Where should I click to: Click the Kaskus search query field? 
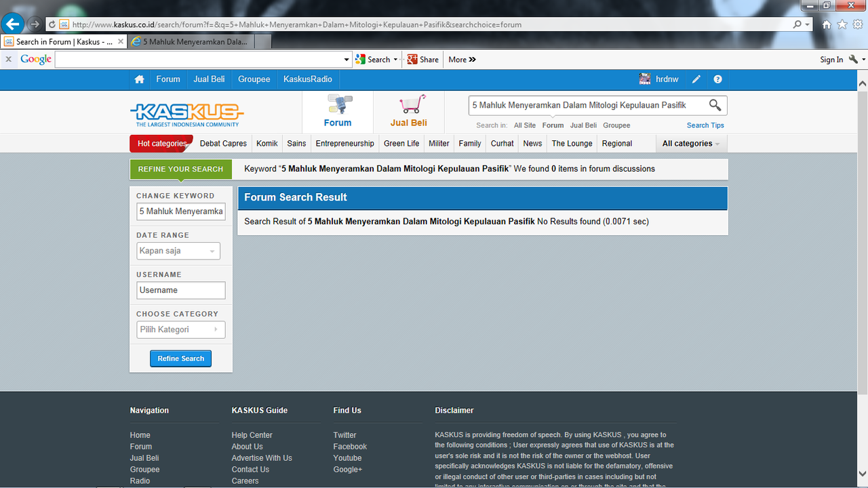[587, 105]
